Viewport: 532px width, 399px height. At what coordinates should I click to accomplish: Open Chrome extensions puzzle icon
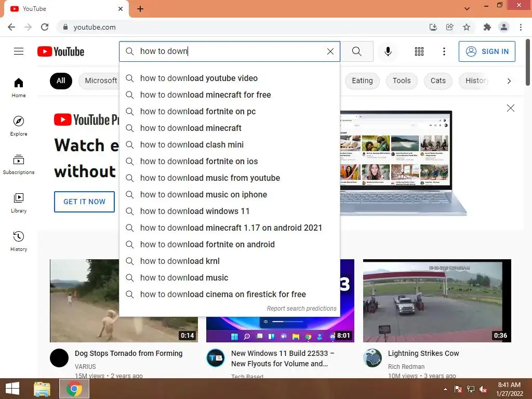click(487, 27)
